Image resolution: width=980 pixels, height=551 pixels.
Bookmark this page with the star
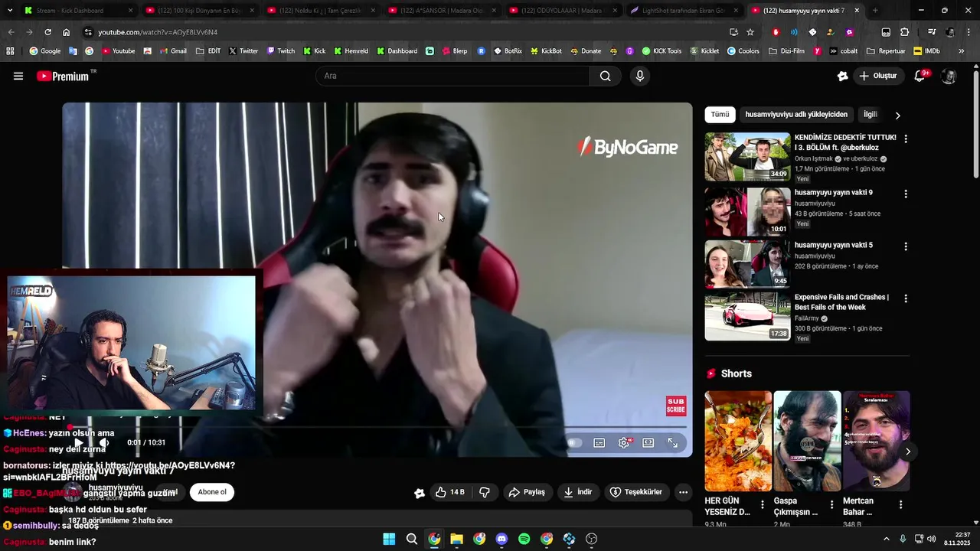pyautogui.click(x=750, y=32)
